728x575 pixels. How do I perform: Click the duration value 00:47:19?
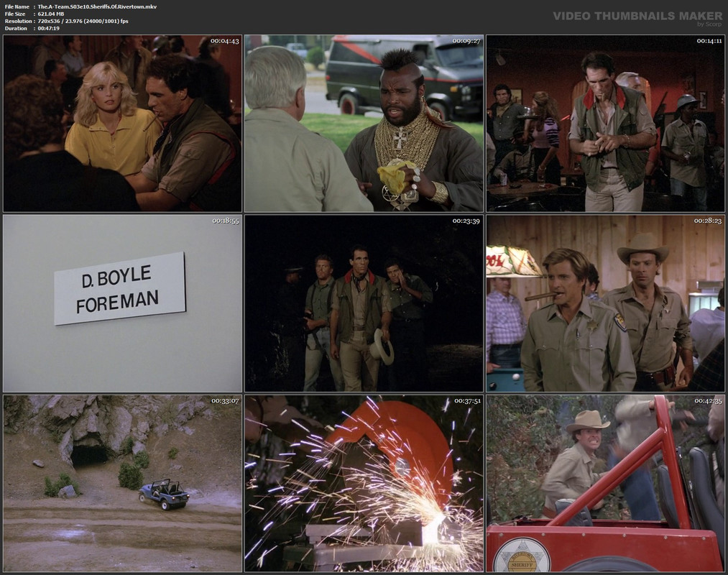pos(48,28)
